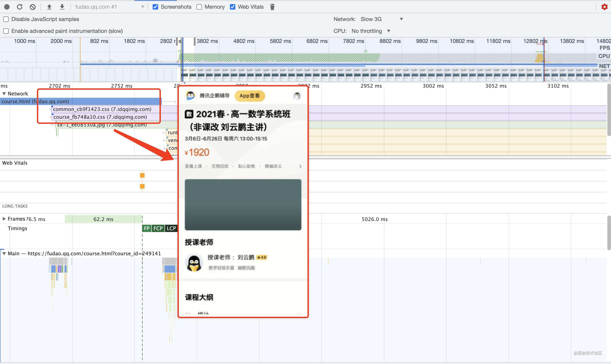Click the 授课老师 heading in the preview
The image size is (611, 364).
click(x=199, y=242)
